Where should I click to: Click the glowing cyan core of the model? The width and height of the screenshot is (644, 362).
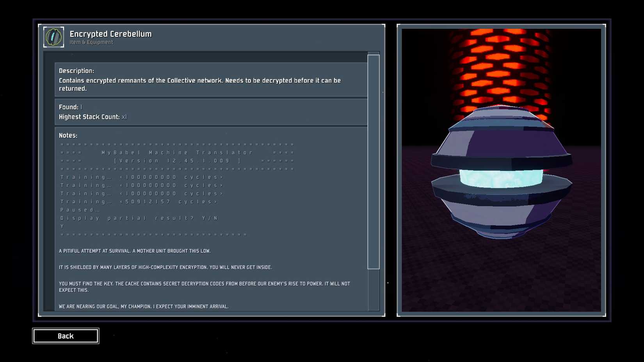coord(501,178)
